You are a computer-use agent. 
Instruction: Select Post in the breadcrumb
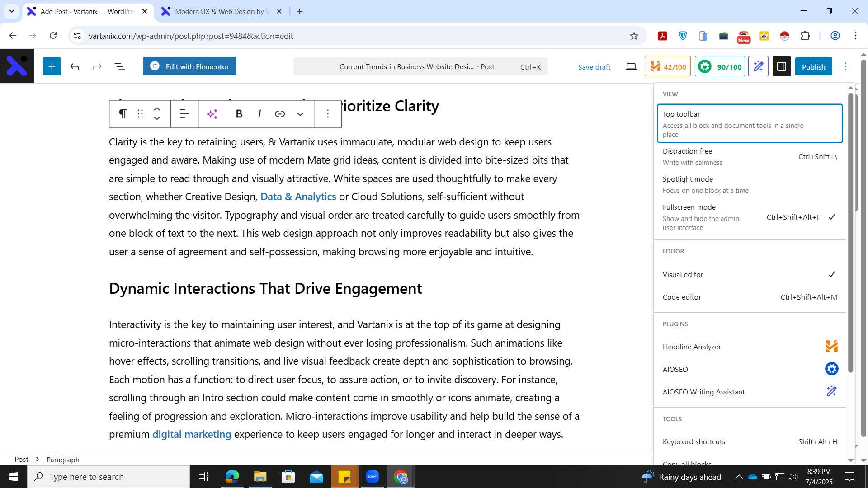(21, 459)
